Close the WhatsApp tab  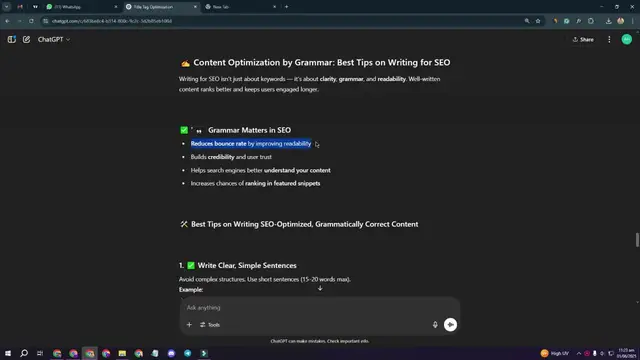point(116,7)
